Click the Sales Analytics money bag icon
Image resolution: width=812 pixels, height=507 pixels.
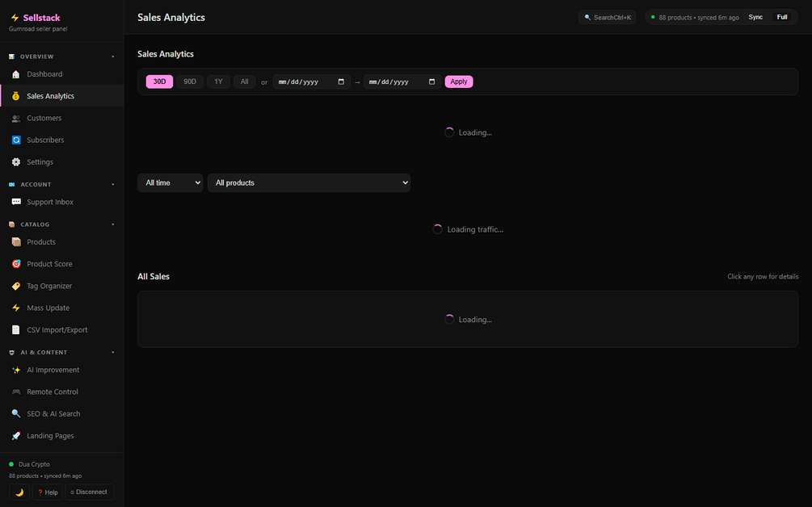pos(16,96)
